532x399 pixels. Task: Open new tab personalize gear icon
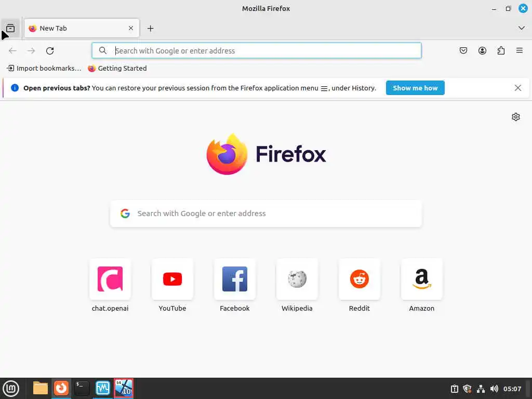pos(516,117)
